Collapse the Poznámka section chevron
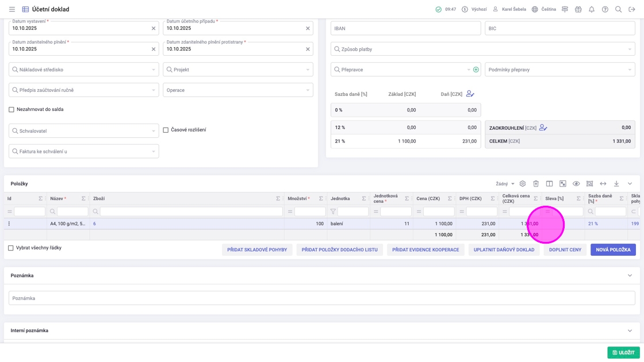 pos(630,276)
